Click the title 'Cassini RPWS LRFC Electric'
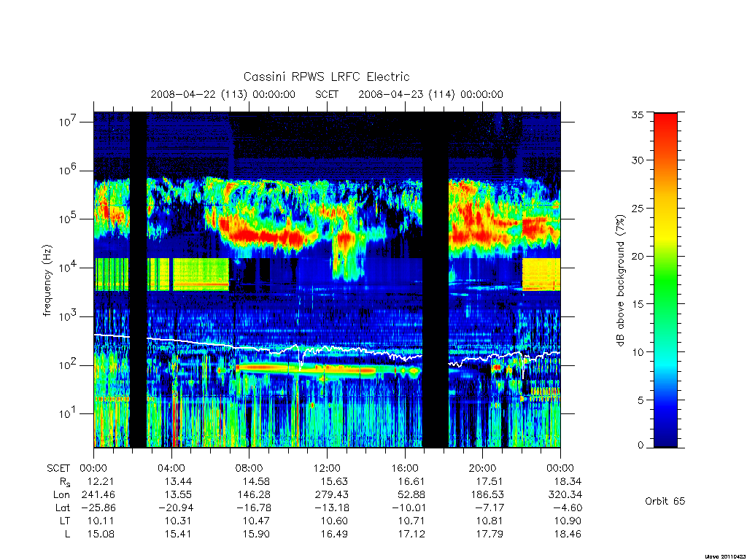This screenshot has height=560, width=747. 326,77
